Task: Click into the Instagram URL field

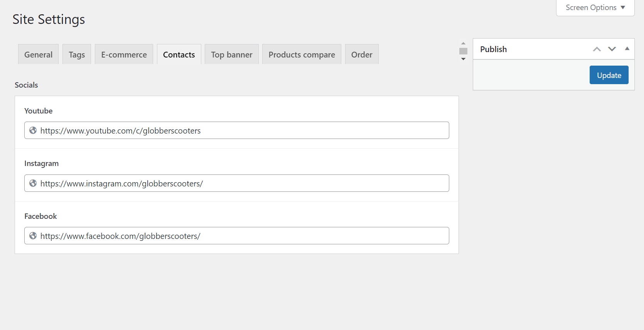Action: [x=243, y=183]
